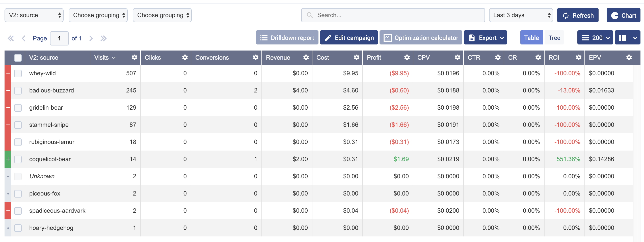The height and width of the screenshot is (242, 644).
Task: Select the Table view tab
Action: [x=531, y=38]
